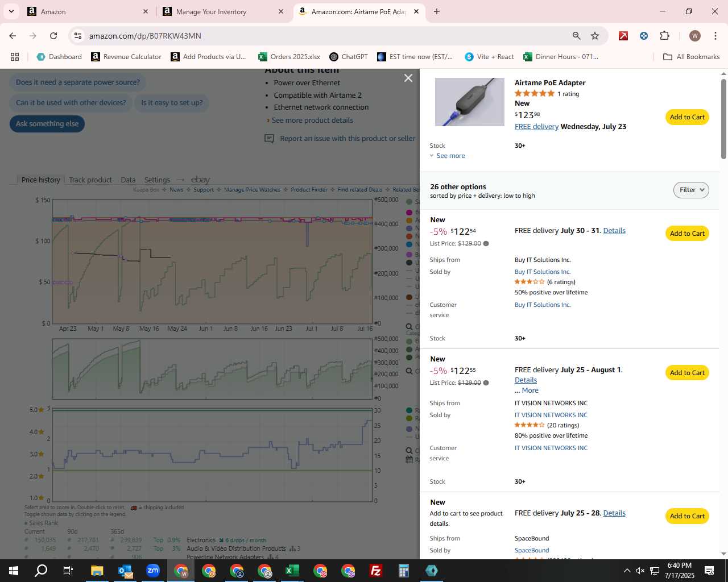Close the offers side panel with X
The width and height of the screenshot is (728, 582).
[x=408, y=78]
